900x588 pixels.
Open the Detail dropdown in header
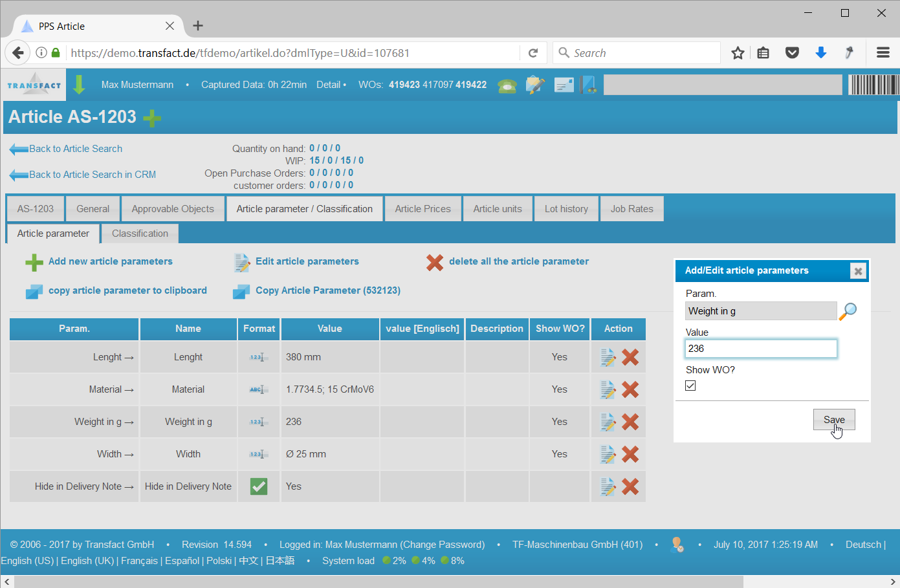(331, 85)
